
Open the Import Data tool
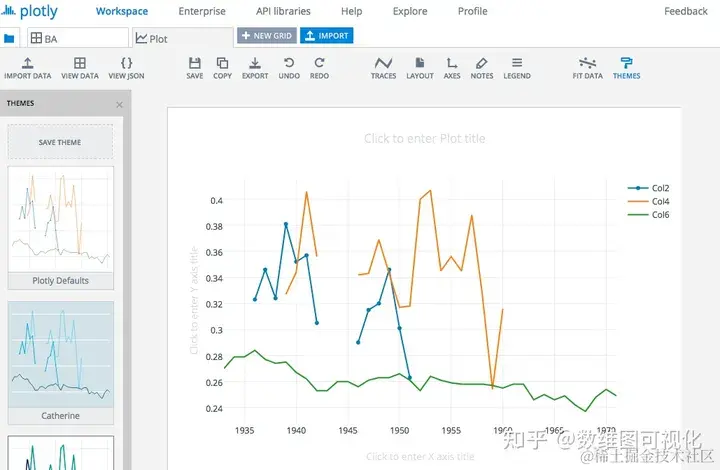tap(28, 68)
